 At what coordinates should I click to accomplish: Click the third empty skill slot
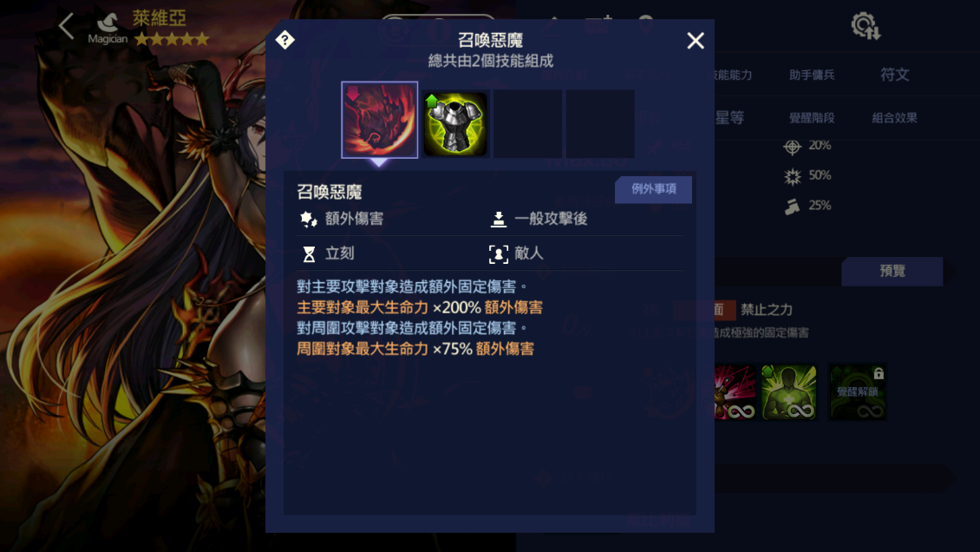[x=527, y=124]
